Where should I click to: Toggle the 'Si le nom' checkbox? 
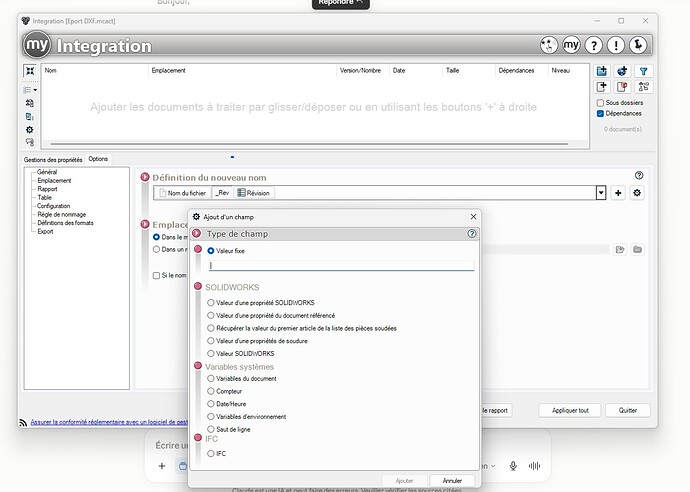coord(156,275)
